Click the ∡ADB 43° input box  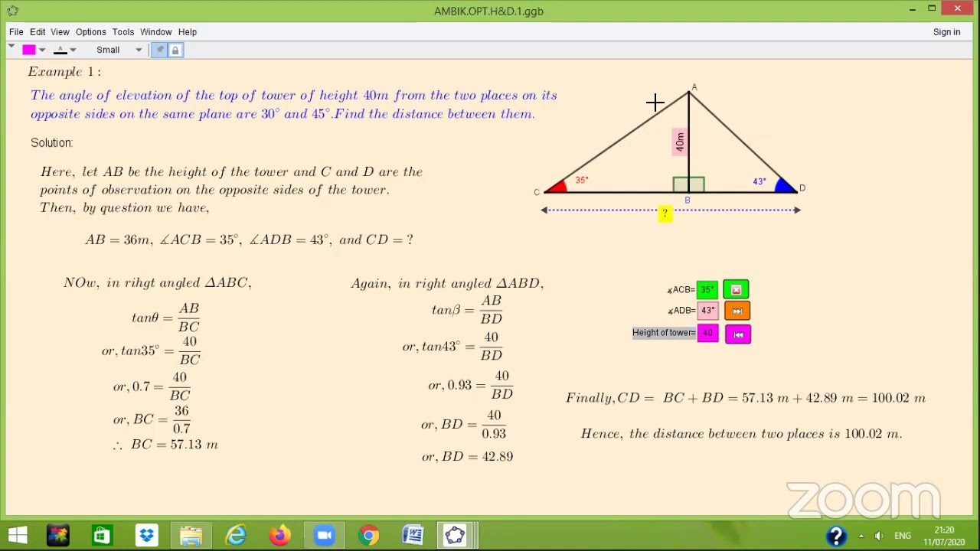(707, 311)
